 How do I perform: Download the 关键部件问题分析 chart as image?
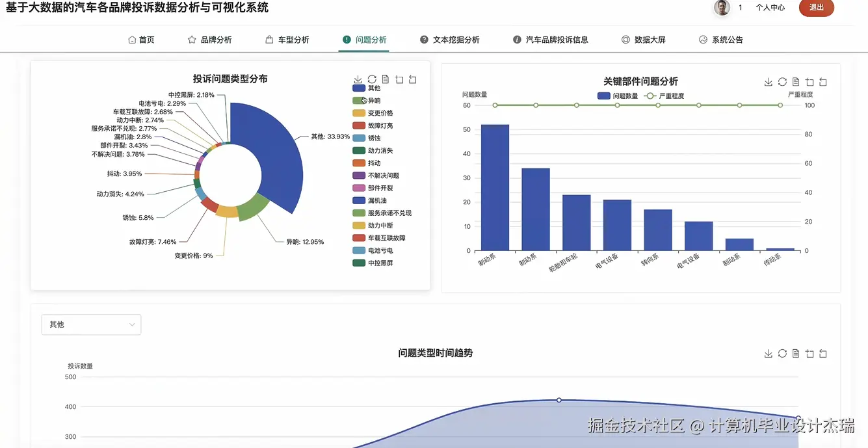[769, 82]
